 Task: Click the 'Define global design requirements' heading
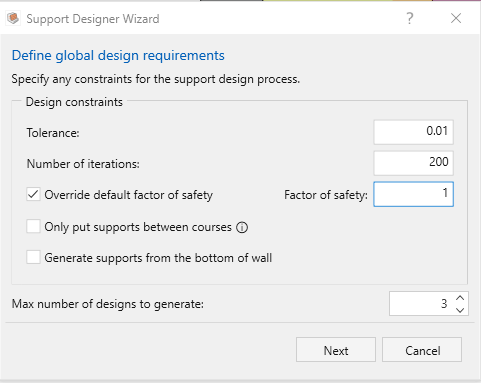coord(118,55)
